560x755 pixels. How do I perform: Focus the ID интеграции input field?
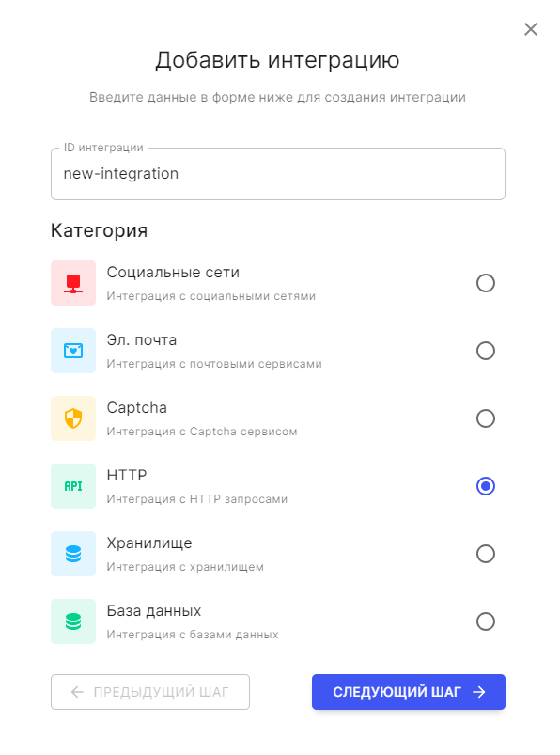(278, 174)
